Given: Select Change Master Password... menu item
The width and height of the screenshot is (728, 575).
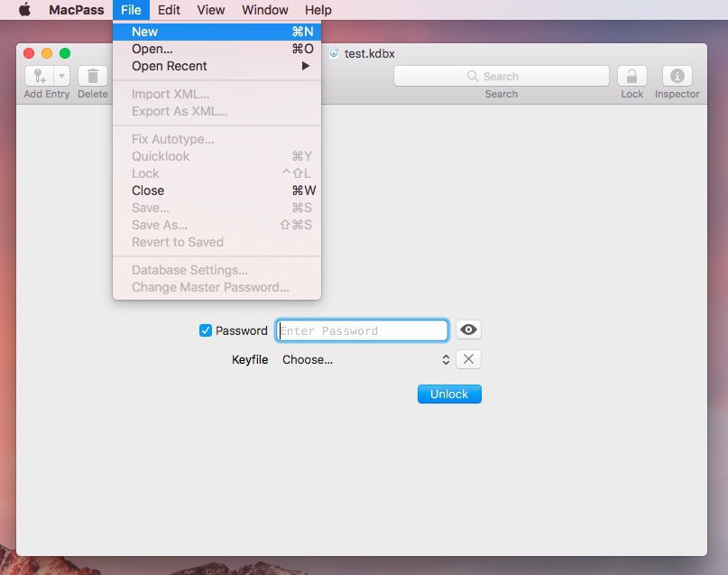Looking at the screenshot, I should click(x=217, y=287).
